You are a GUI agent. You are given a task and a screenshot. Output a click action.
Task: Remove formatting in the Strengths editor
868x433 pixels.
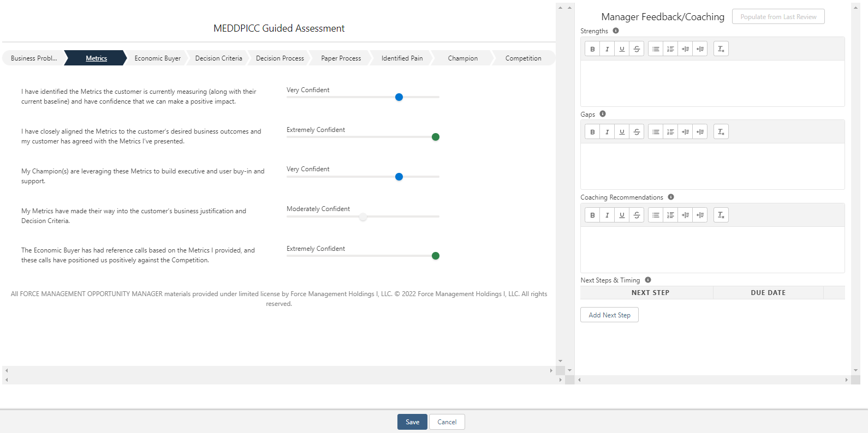721,49
